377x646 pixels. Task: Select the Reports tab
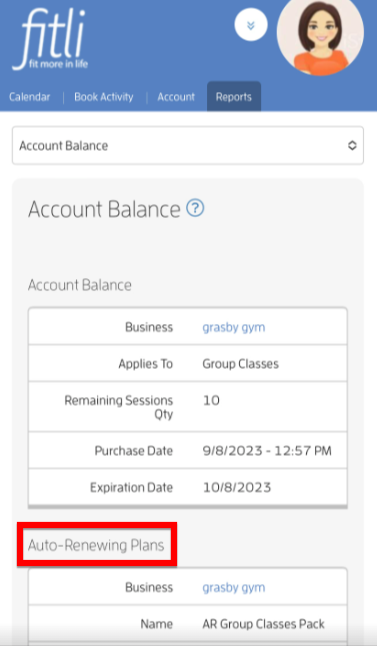click(234, 97)
